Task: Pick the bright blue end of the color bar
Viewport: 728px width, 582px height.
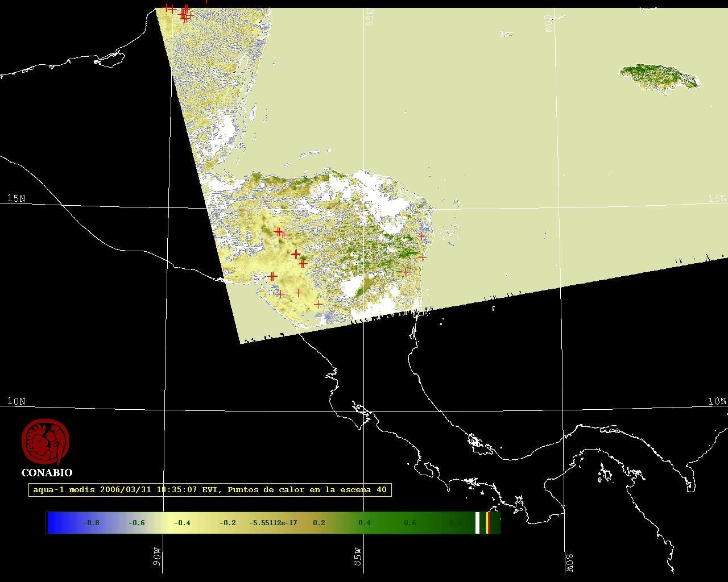Action: pos(52,523)
